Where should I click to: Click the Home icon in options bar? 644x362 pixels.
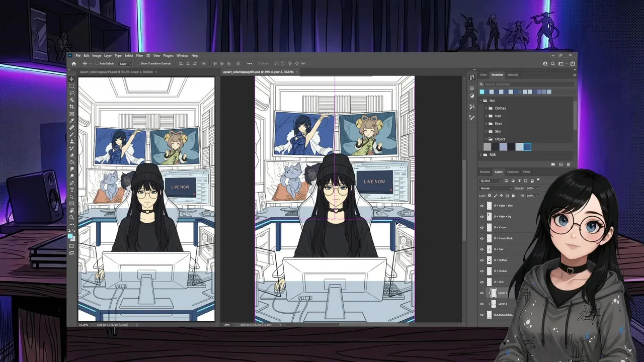(73, 63)
